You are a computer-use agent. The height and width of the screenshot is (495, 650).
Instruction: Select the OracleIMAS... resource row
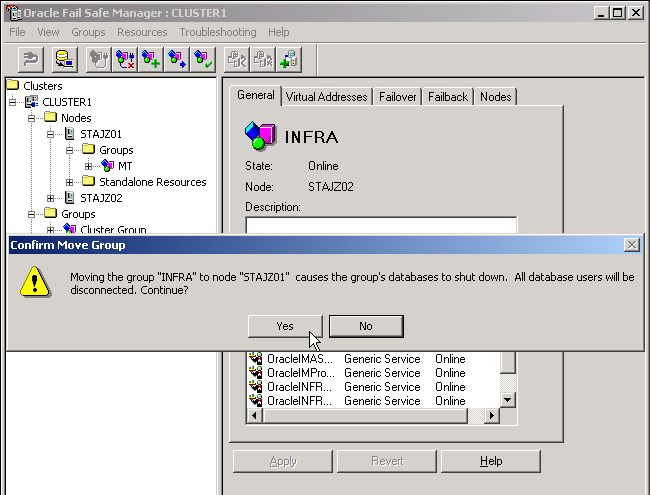(x=373, y=359)
